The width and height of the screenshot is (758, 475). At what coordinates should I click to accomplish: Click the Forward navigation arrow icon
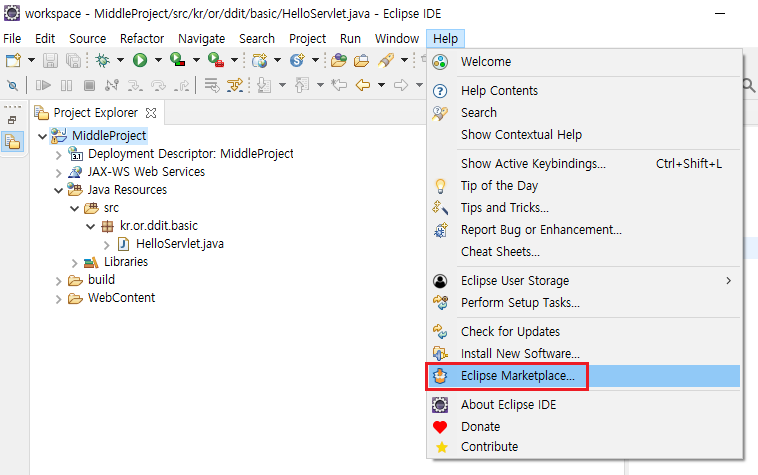[401, 86]
